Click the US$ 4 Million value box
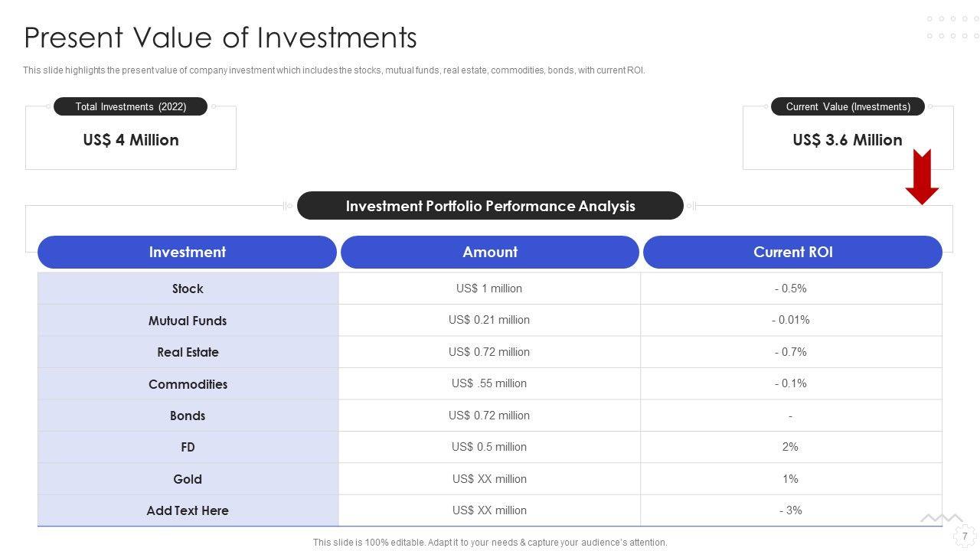 click(x=131, y=141)
